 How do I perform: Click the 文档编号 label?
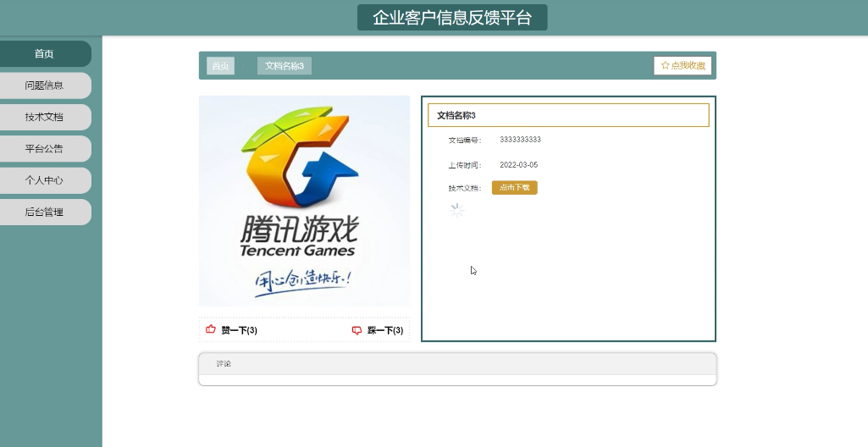(x=465, y=141)
